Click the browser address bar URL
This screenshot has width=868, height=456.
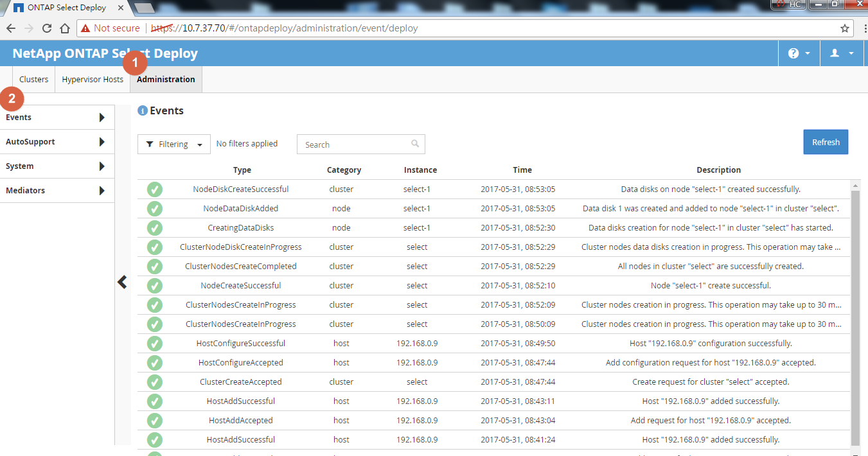tap(284, 28)
